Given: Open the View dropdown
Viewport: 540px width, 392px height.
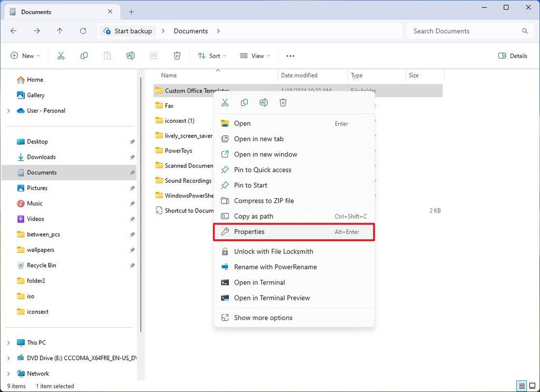Looking at the screenshot, I should tap(255, 55).
